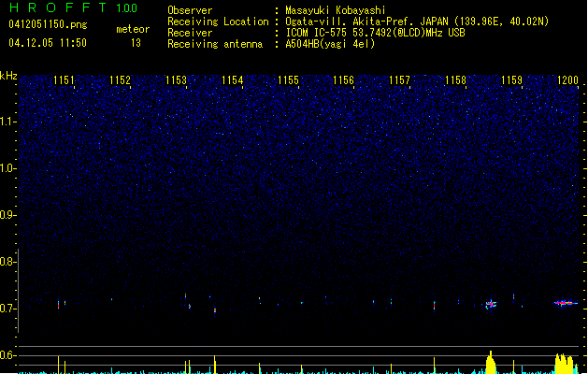588x374 pixels.
Task: Select the A504HB(yagi 4el) antenna text
Action: (x=330, y=44)
